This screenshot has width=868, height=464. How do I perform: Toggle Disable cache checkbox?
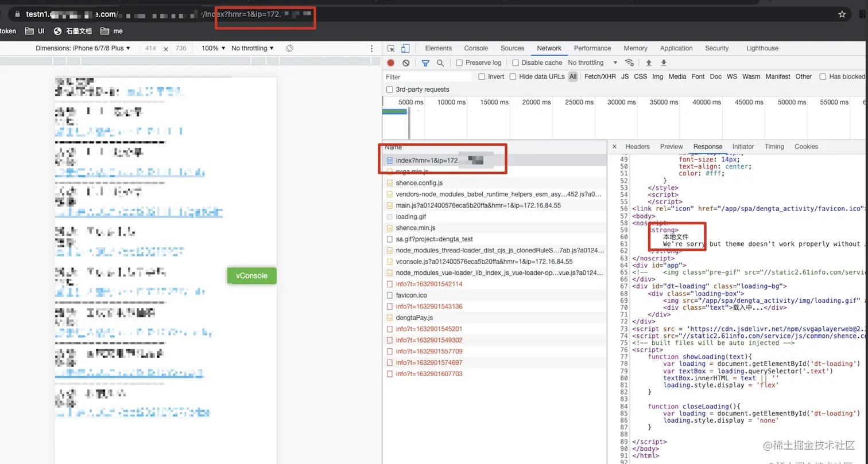[x=516, y=63]
